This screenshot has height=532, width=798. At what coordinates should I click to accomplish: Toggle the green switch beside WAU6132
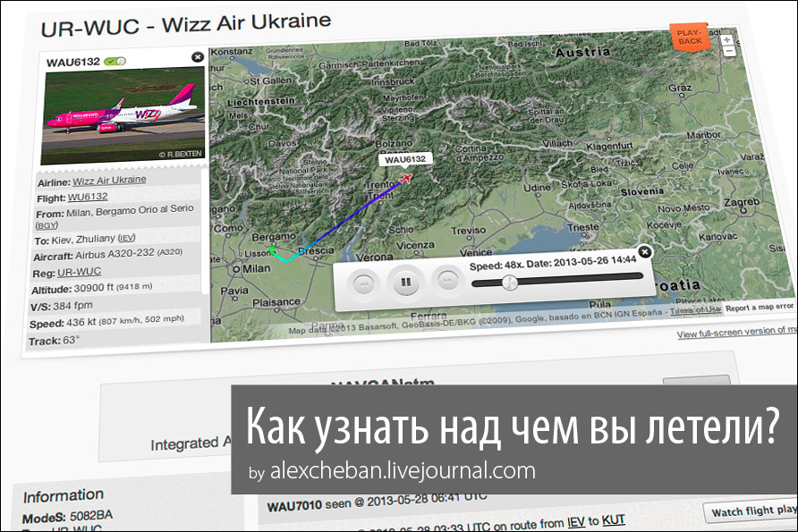(x=115, y=62)
